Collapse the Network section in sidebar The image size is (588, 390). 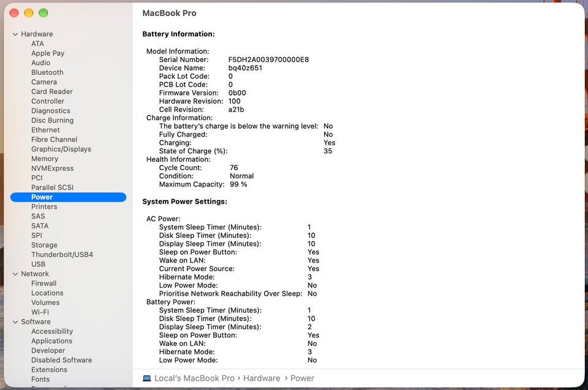point(15,274)
